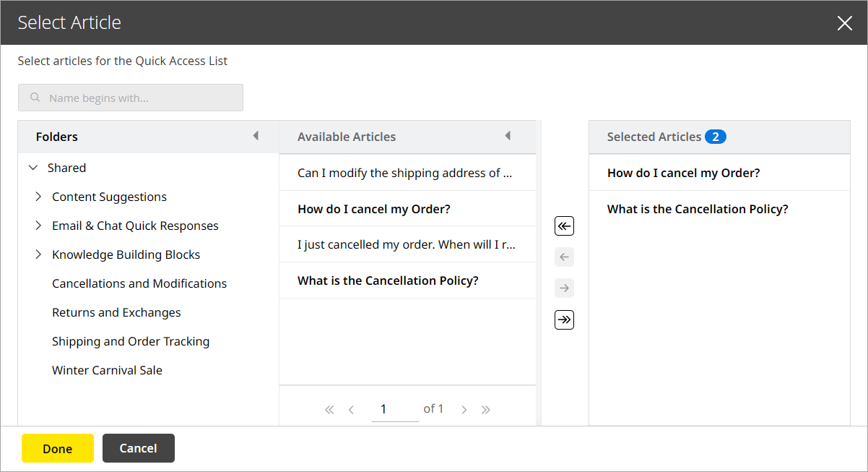The height and width of the screenshot is (472, 868).
Task: Move all articles to Selected list
Action: (x=564, y=319)
